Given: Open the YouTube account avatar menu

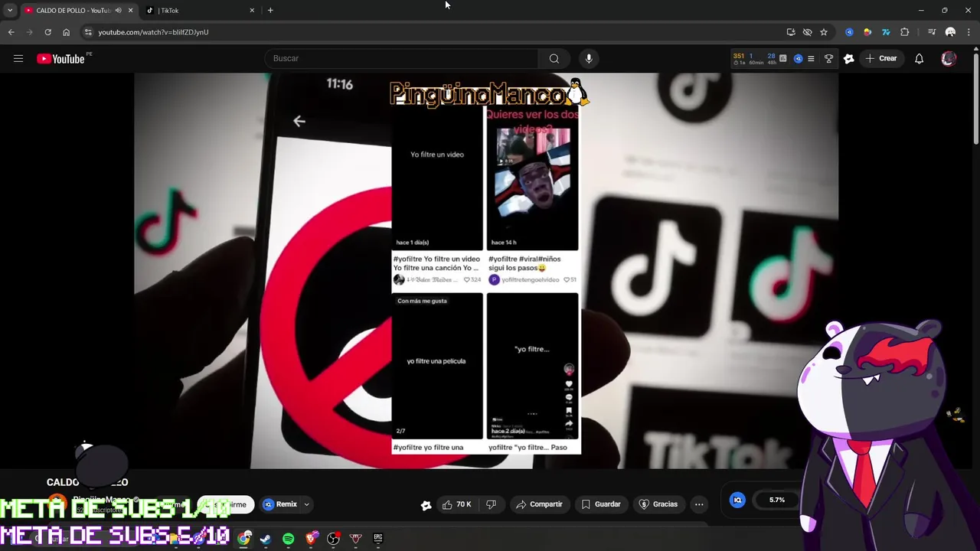Looking at the screenshot, I should (949, 58).
